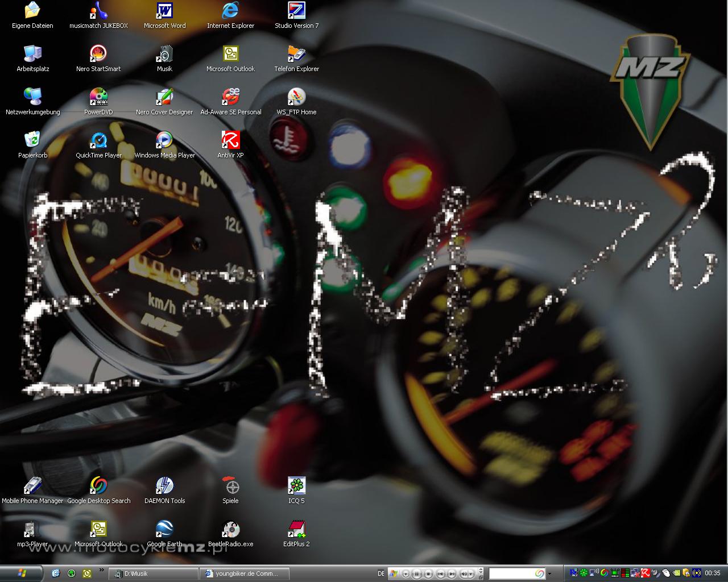This screenshot has height=582, width=728.
Task: Pause playback in media player toolbar
Action: (416, 573)
